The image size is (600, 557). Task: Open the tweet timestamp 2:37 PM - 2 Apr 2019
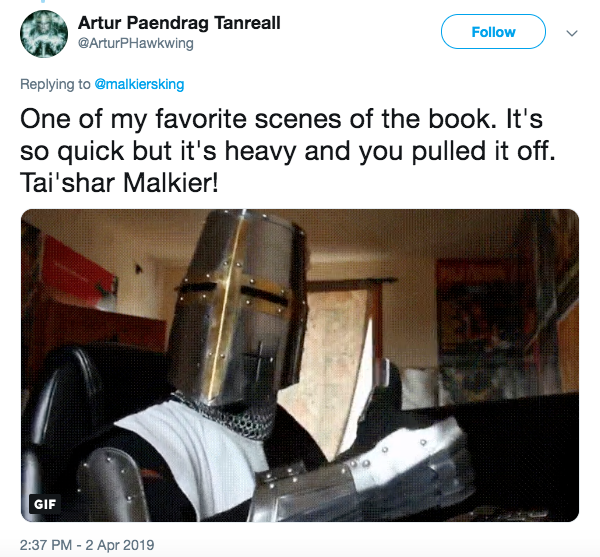click(x=87, y=544)
